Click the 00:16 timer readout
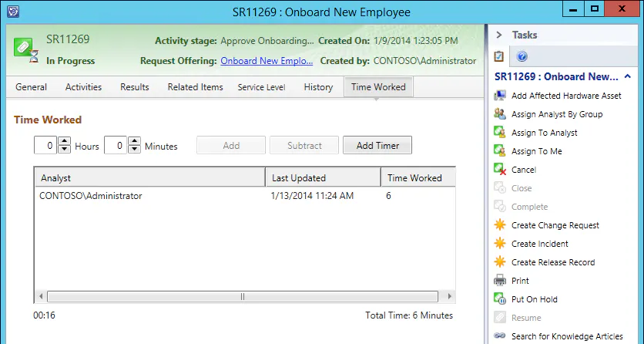Viewport: 644px width, 344px height. tap(45, 315)
